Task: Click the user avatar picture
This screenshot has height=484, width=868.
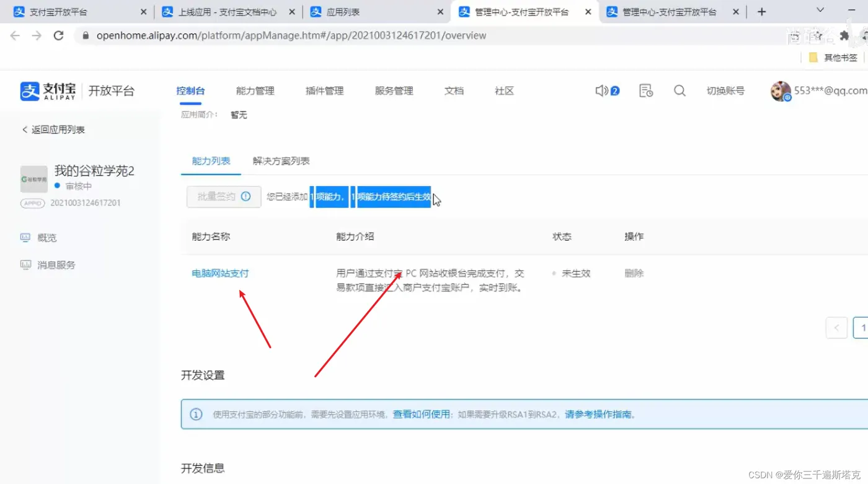Action: pyautogui.click(x=780, y=91)
